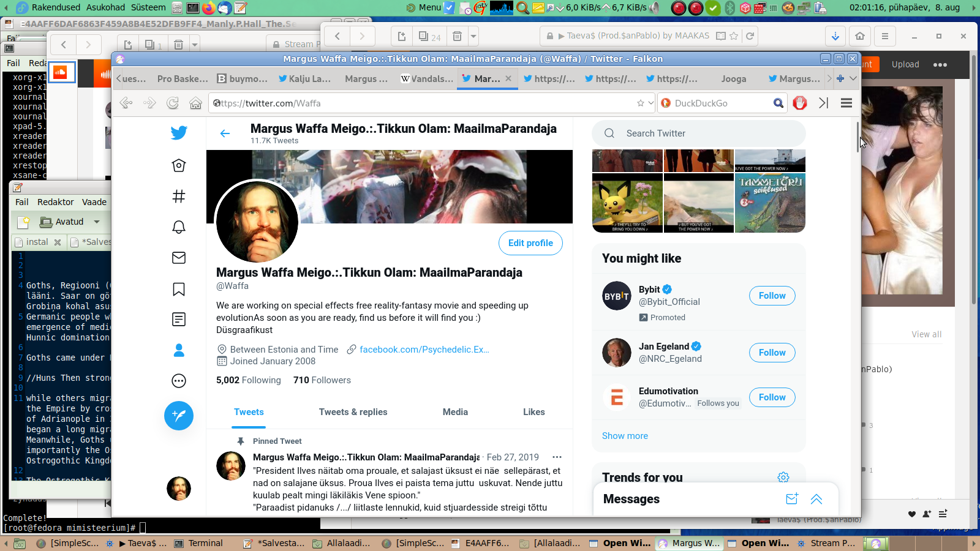980x551 pixels.
Task: Click the back arrow beside profile name
Action: tap(225, 133)
